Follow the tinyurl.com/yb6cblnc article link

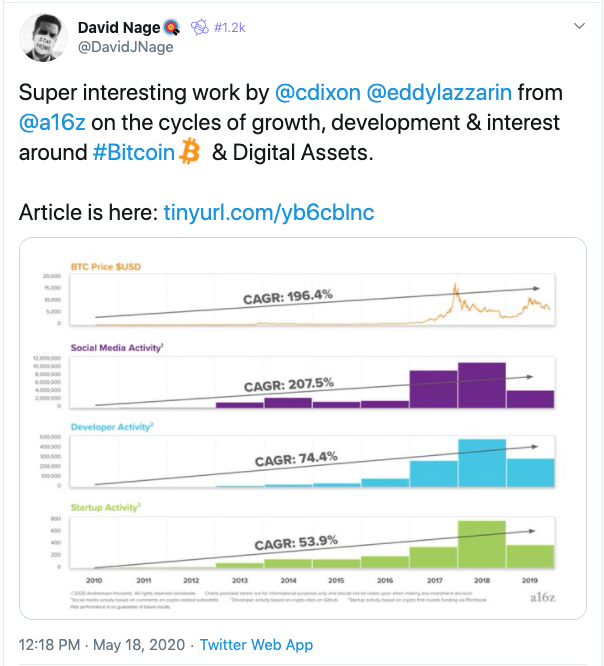click(269, 212)
